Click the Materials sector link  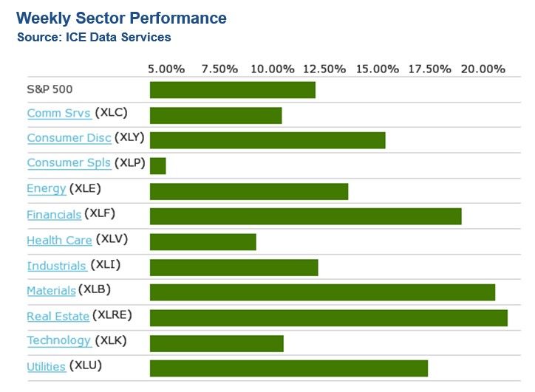pyautogui.click(x=51, y=291)
